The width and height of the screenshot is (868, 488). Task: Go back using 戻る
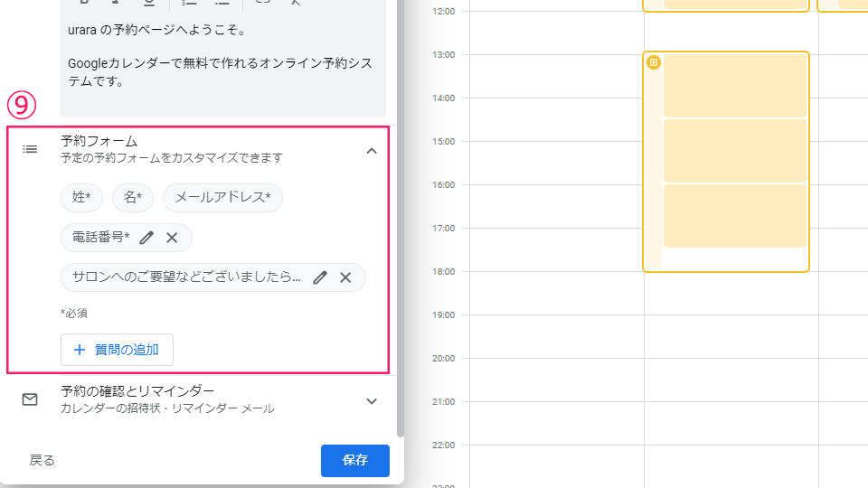(42, 460)
